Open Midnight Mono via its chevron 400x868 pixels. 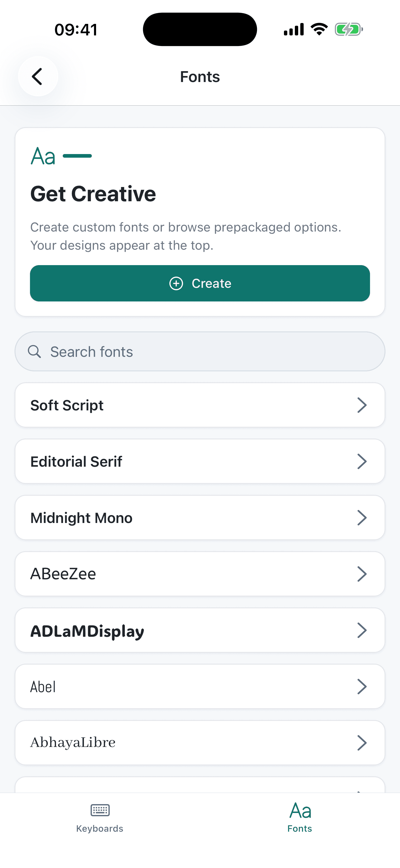tap(362, 518)
